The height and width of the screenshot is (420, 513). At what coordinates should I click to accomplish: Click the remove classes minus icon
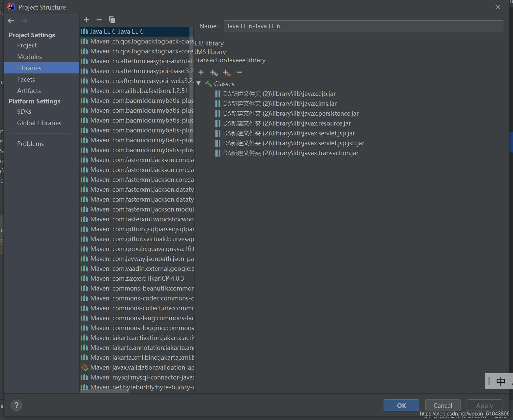(x=239, y=72)
